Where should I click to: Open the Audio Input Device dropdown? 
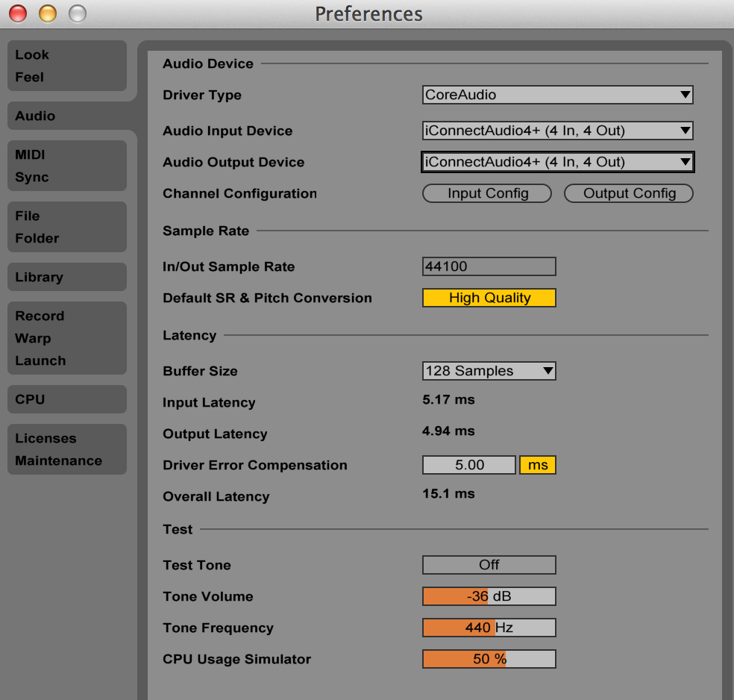(x=557, y=131)
